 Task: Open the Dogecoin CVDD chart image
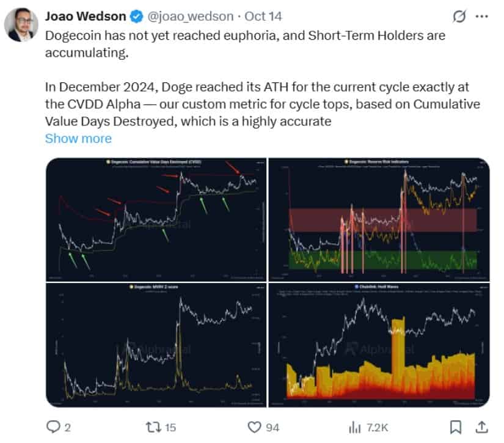(156, 217)
